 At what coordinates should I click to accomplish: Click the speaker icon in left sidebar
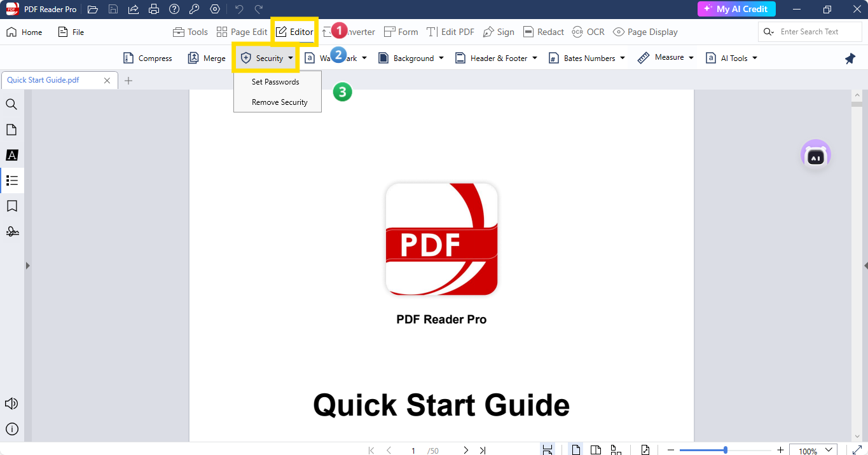click(11, 404)
